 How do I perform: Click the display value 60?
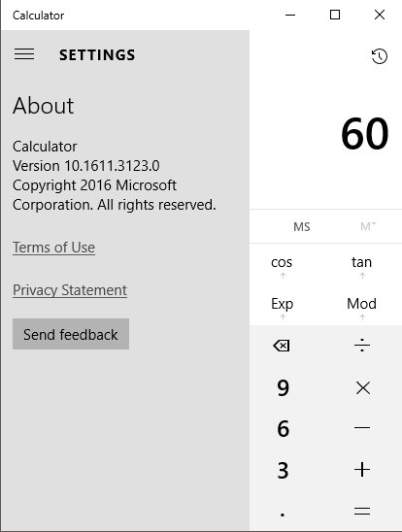pyautogui.click(x=364, y=134)
